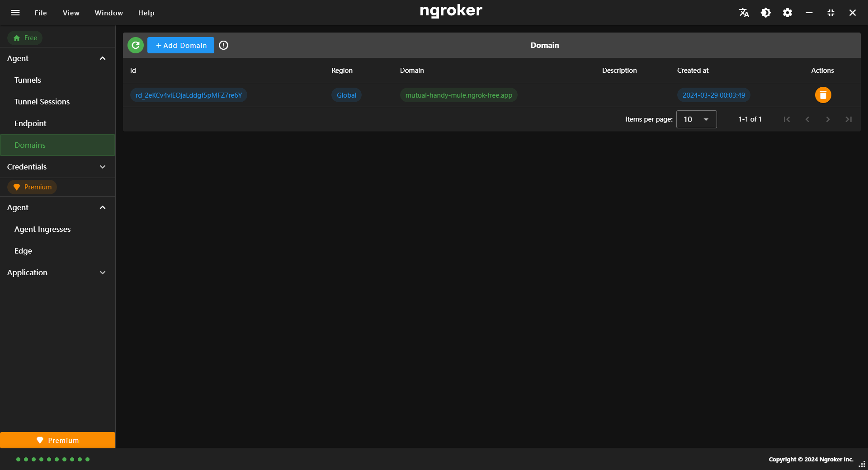Select Domains in the sidebar
Image resolution: width=868 pixels, height=470 pixels.
tap(57, 145)
